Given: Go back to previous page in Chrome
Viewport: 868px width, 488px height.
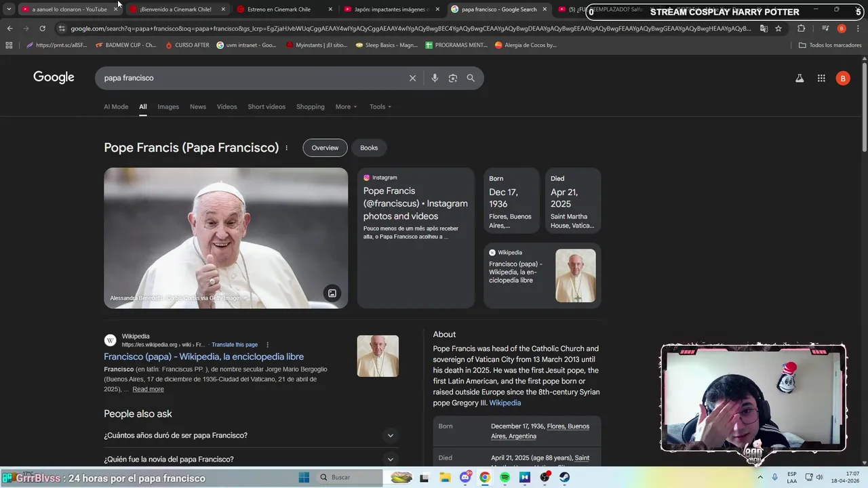Looking at the screenshot, I should point(9,28).
